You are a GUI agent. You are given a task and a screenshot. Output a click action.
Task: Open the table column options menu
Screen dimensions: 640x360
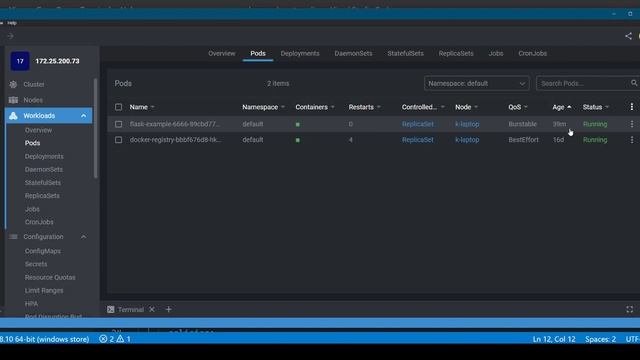[x=631, y=107]
